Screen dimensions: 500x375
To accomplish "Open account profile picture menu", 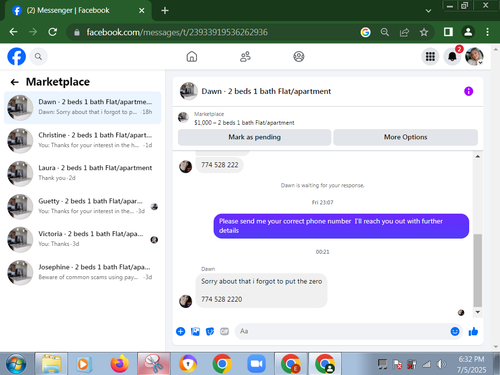I will tap(474, 57).
